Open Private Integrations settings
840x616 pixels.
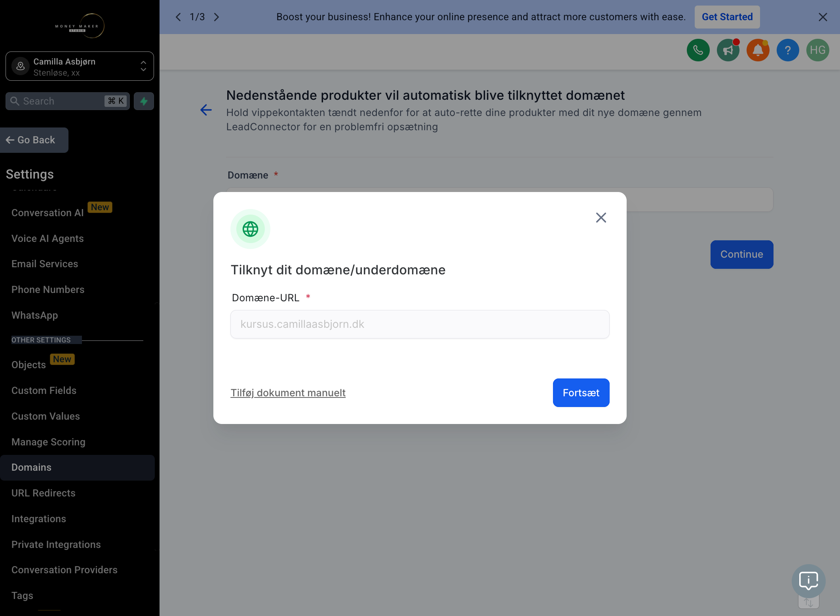56,544
